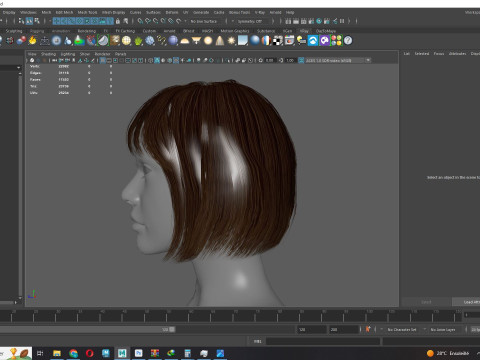Click the light blue cluster sphere shelf icon
This screenshot has width=480, height=360.
point(150,41)
